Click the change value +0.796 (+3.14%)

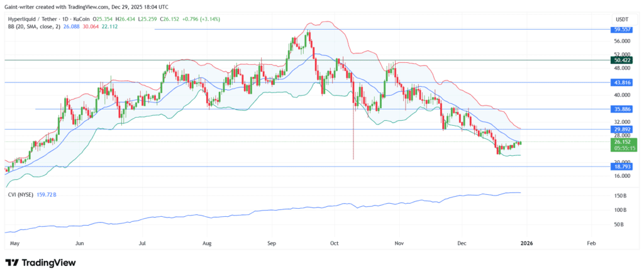pos(201,19)
